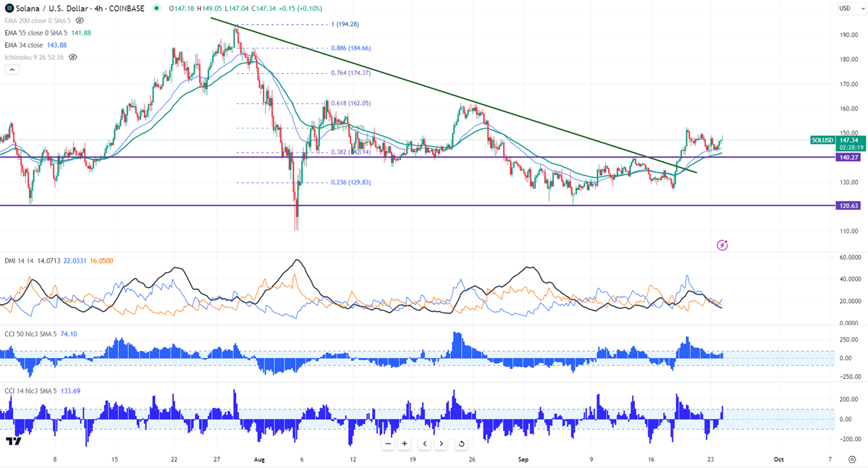Open chart settings gear on time axis
Screen dimensions: 868x468
(x=852, y=460)
